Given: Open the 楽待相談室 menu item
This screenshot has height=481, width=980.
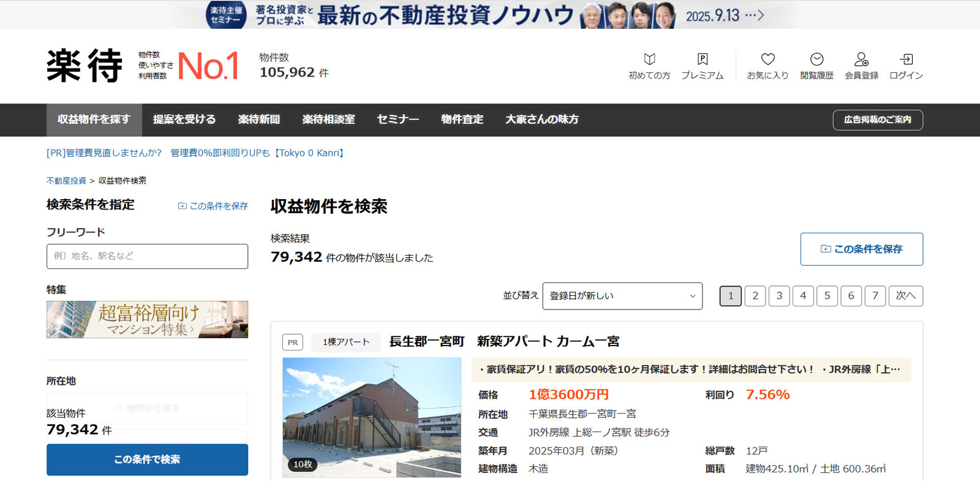Looking at the screenshot, I should tap(328, 119).
